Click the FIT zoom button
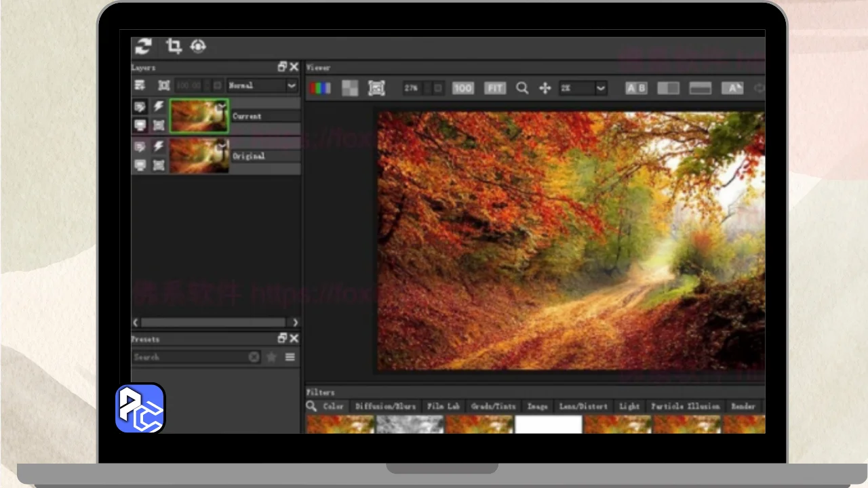 pyautogui.click(x=495, y=88)
